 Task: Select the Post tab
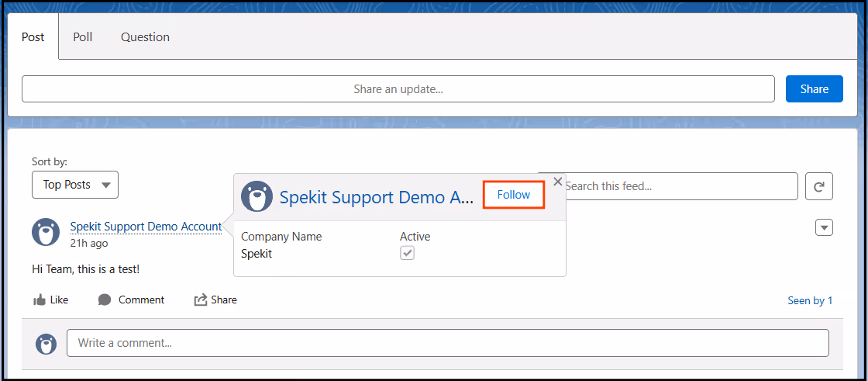(33, 37)
